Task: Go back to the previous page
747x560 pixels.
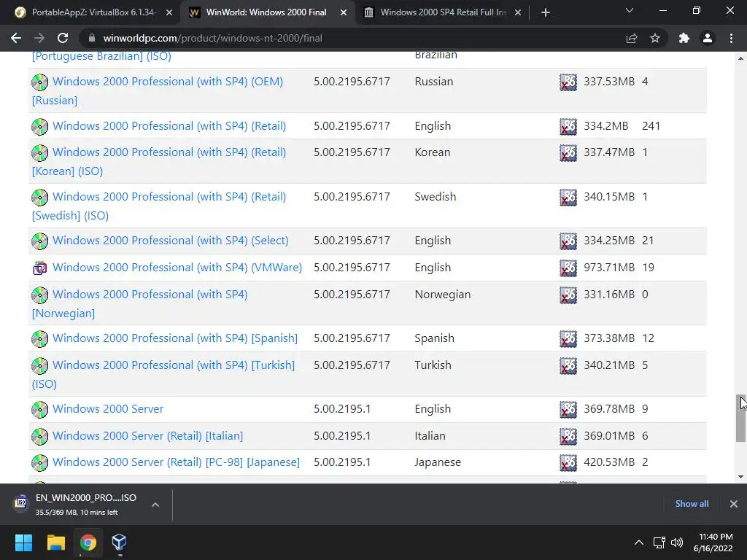Action: coord(16,38)
